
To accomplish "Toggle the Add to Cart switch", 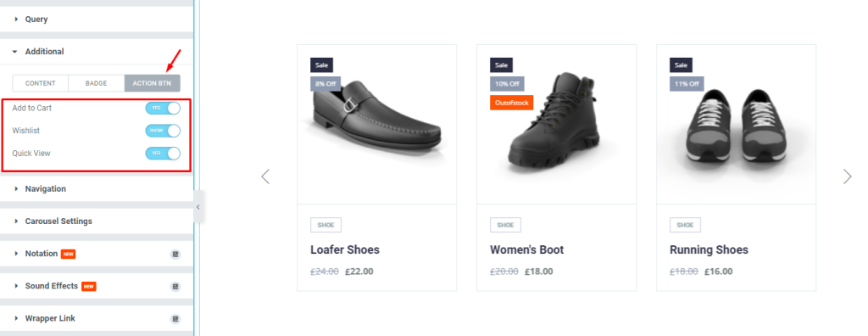I will (163, 108).
